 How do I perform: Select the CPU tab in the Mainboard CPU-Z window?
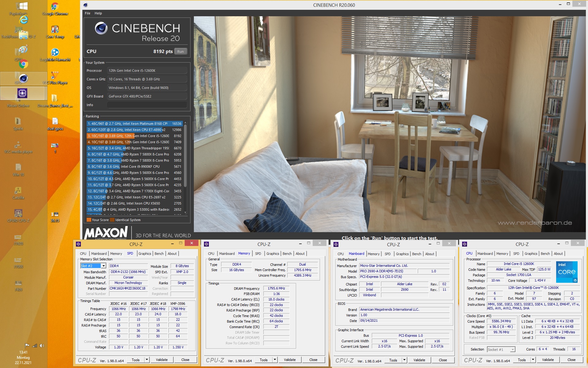pos(341,254)
